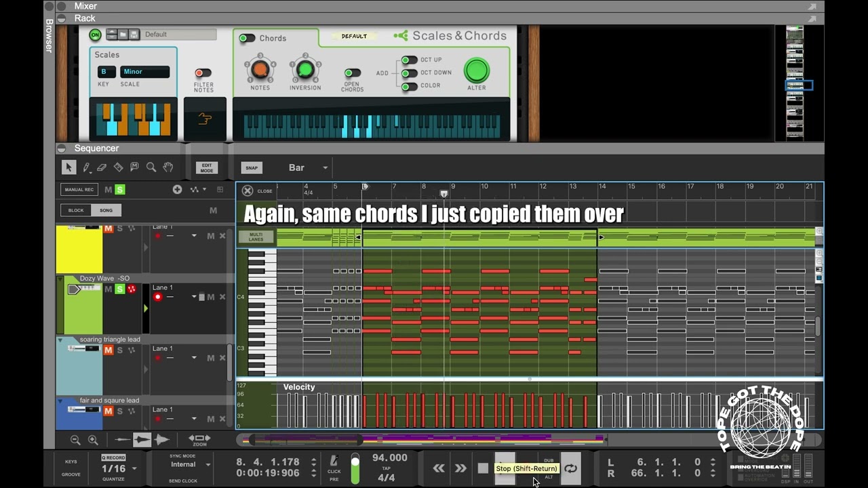Viewport: 868px width, 488px height.
Task: Open the Key B selector
Action: pyautogui.click(x=106, y=72)
